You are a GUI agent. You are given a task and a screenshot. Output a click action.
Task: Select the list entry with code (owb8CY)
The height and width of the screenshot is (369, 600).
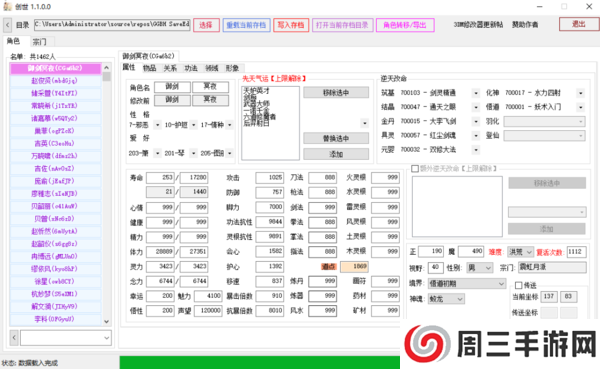coord(55,281)
